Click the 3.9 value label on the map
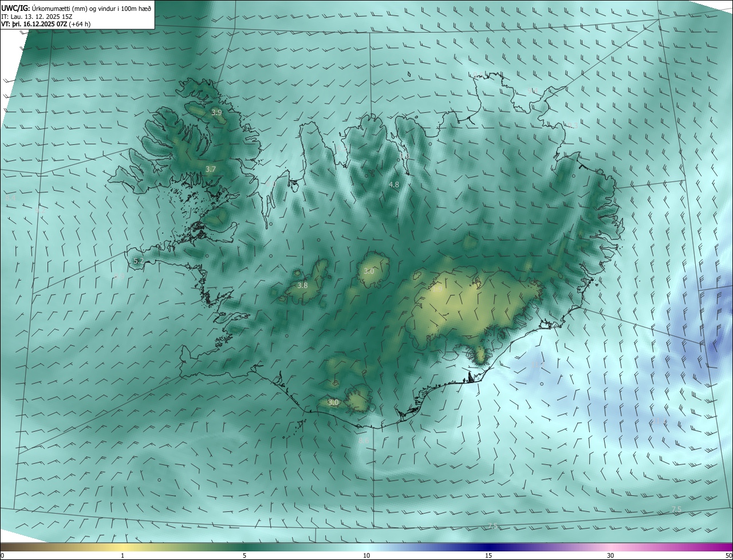The image size is (733, 560). 216,113
